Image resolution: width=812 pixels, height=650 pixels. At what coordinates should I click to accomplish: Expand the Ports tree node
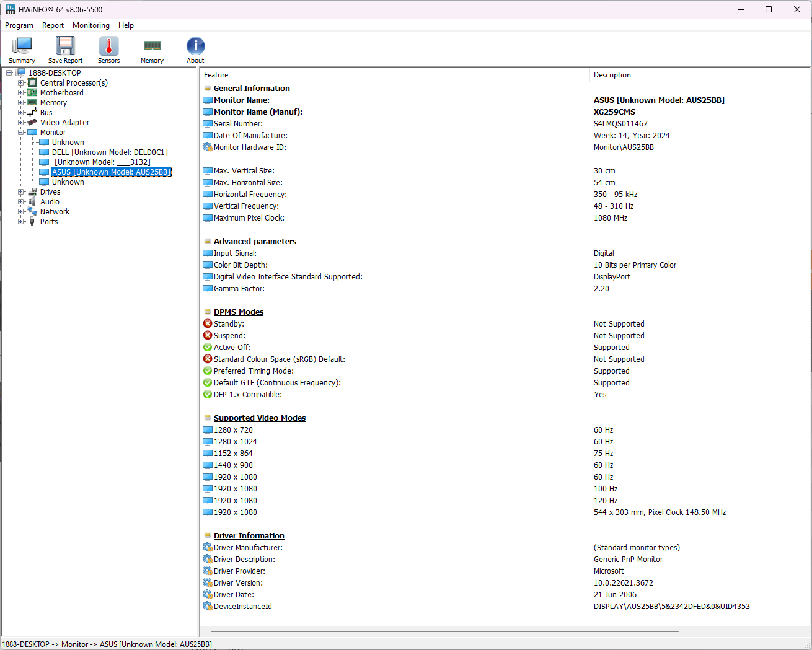click(21, 222)
